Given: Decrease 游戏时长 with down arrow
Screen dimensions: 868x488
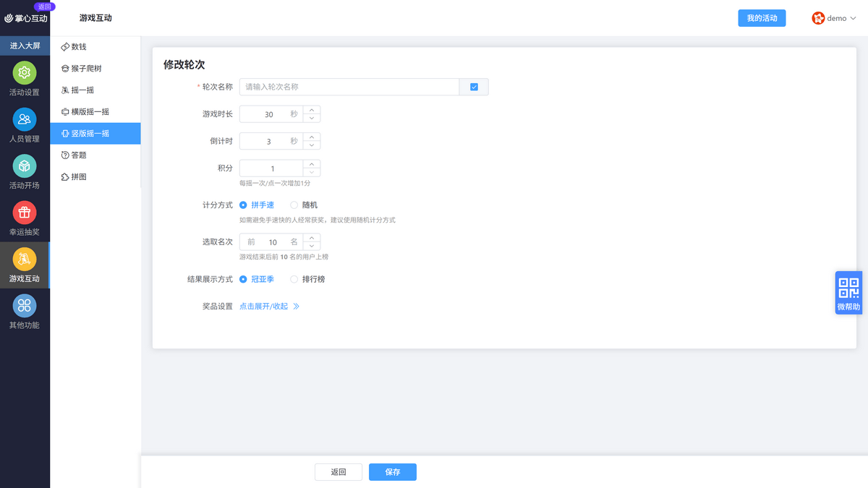Looking at the screenshot, I should (x=312, y=118).
